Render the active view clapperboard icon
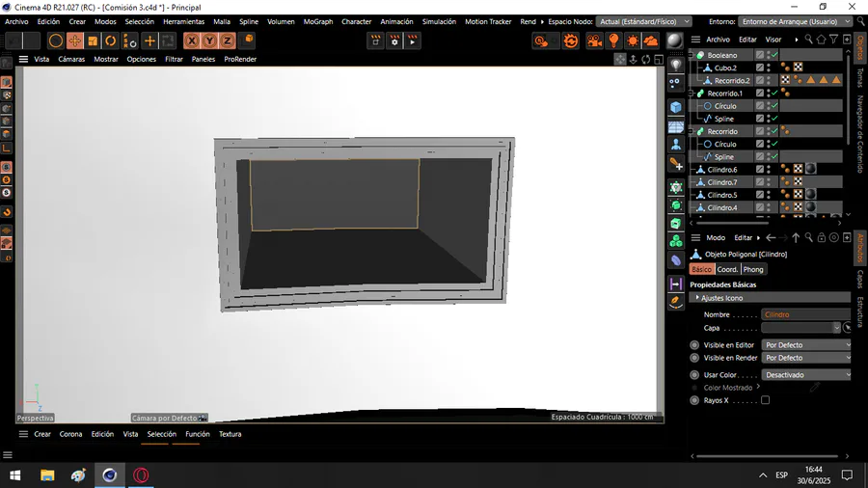The image size is (868, 488). click(x=376, y=41)
